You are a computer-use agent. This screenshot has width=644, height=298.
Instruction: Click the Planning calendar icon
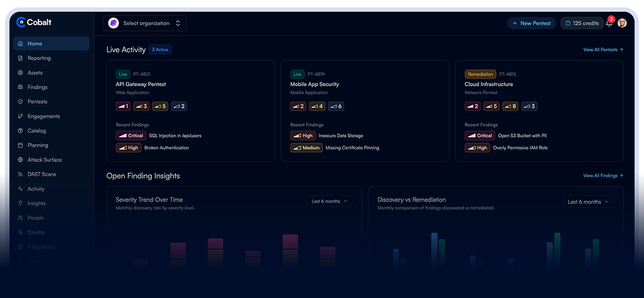[x=20, y=145]
